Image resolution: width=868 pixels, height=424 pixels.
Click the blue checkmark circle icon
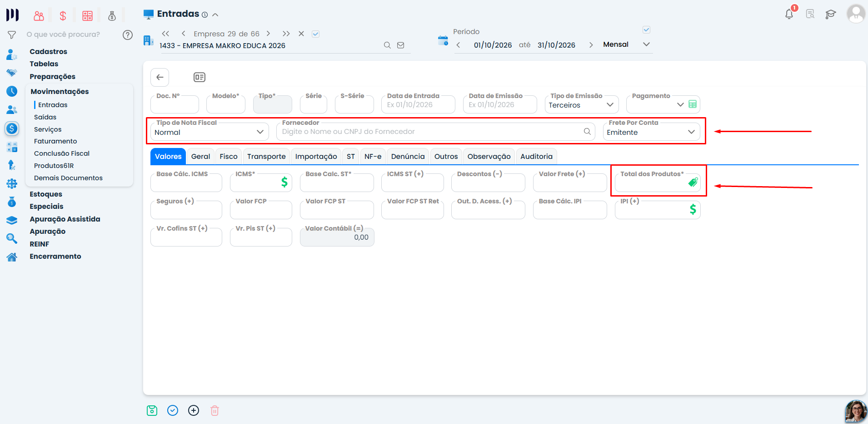(x=173, y=411)
